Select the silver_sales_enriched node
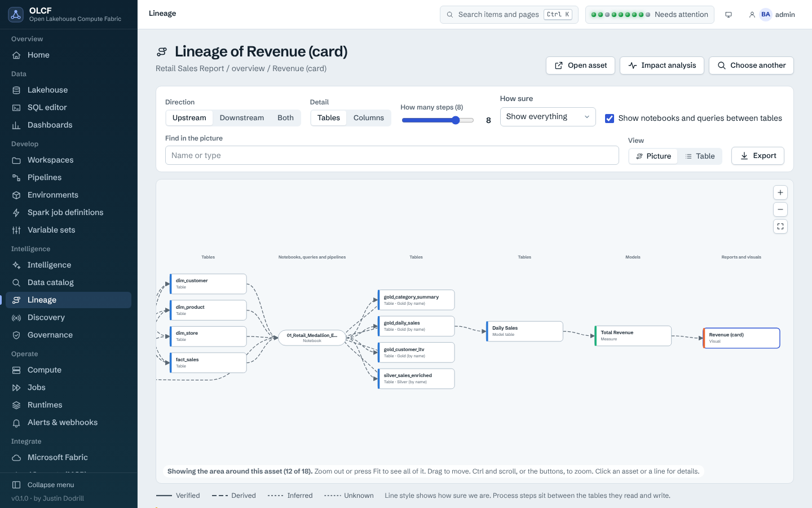The height and width of the screenshot is (508, 812). (x=416, y=379)
